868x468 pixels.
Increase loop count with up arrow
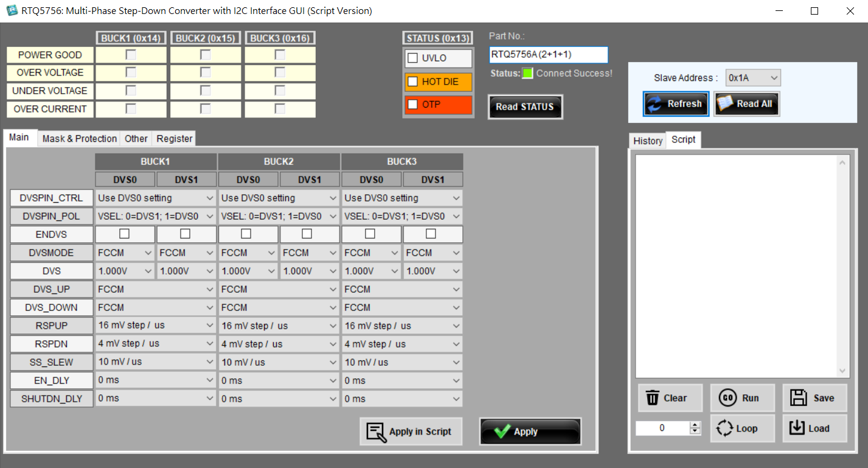(695, 425)
